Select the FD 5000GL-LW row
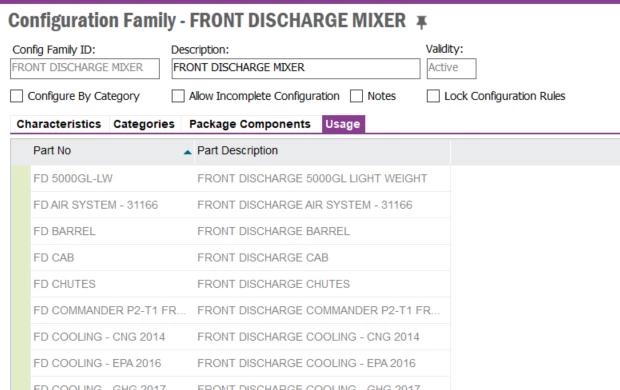This screenshot has width=620, height=390. click(231, 178)
